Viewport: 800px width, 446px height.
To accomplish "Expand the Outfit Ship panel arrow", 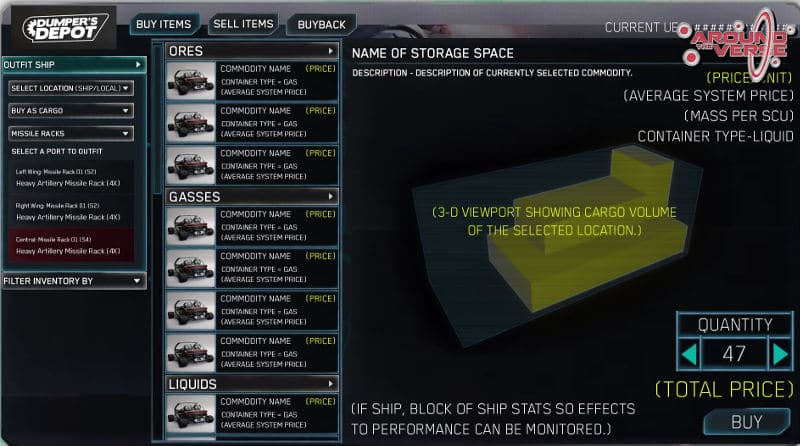I will [x=138, y=65].
